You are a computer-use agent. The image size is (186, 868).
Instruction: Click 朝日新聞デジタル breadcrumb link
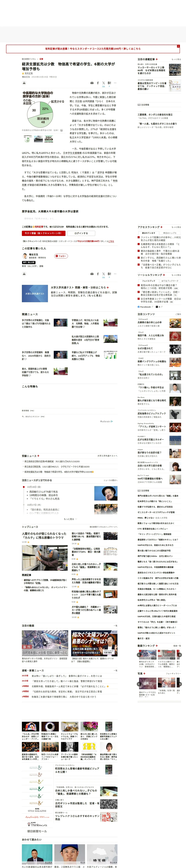coord(29,59)
